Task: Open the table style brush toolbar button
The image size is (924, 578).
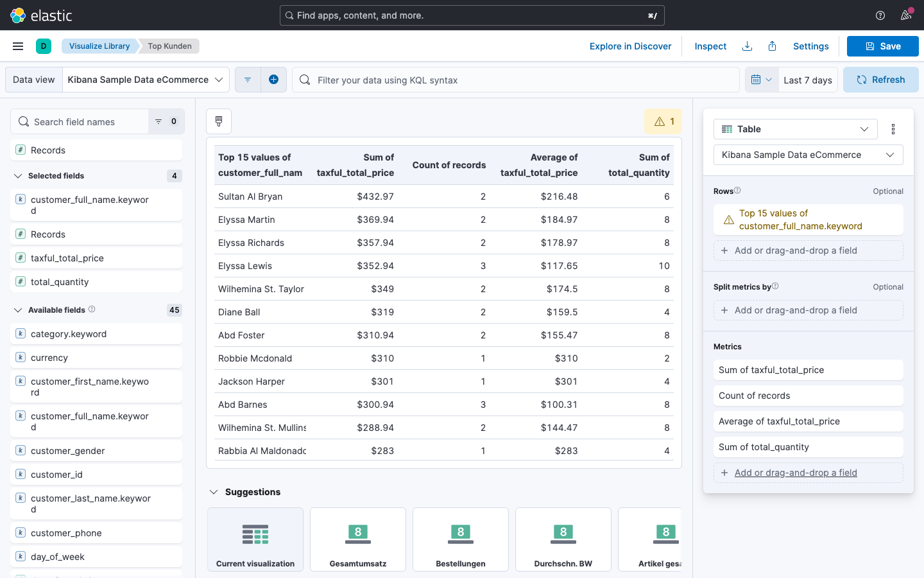Action: point(219,121)
